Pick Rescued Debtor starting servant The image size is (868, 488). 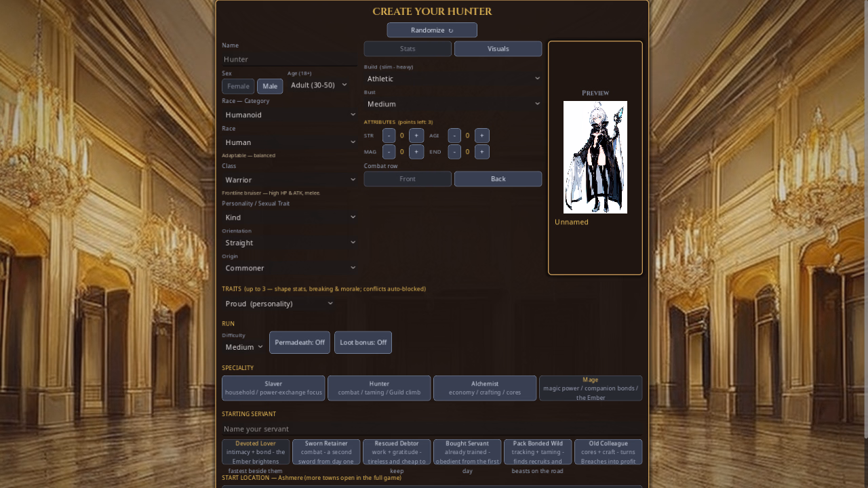click(x=397, y=452)
